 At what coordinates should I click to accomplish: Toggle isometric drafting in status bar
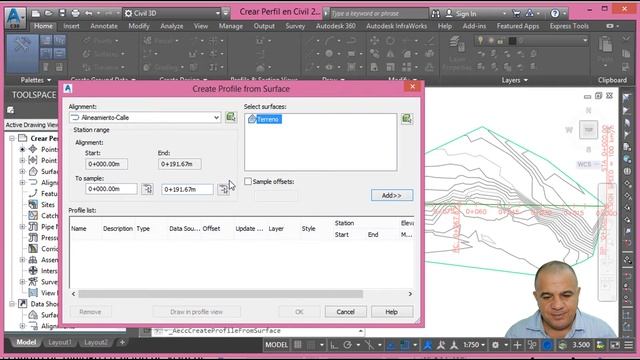(369, 345)
